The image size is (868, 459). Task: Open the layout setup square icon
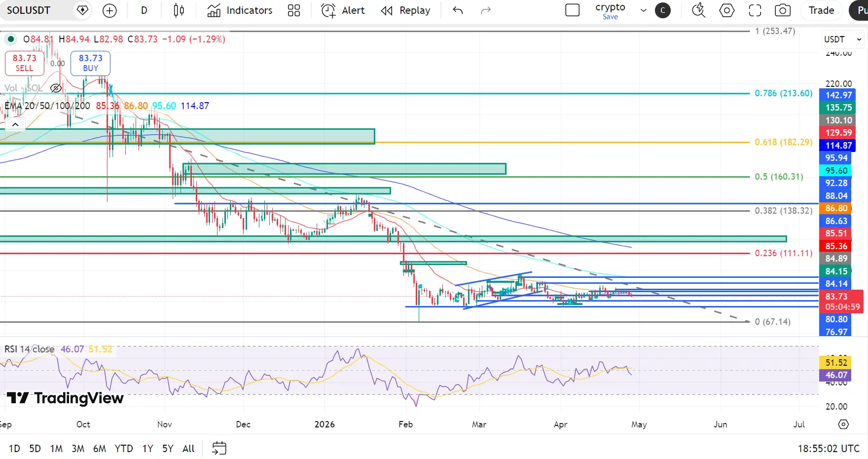tap(572, 10)
